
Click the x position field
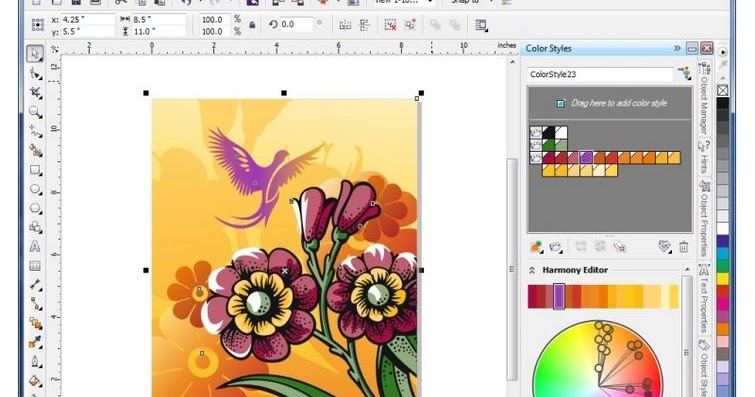(x=88, y=20)
